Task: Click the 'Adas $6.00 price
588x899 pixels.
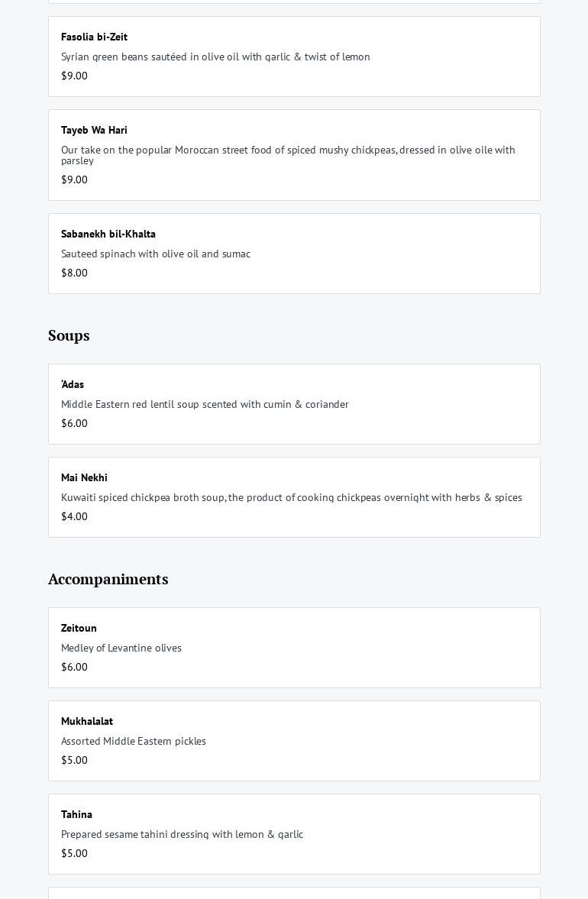Action: 74,423
